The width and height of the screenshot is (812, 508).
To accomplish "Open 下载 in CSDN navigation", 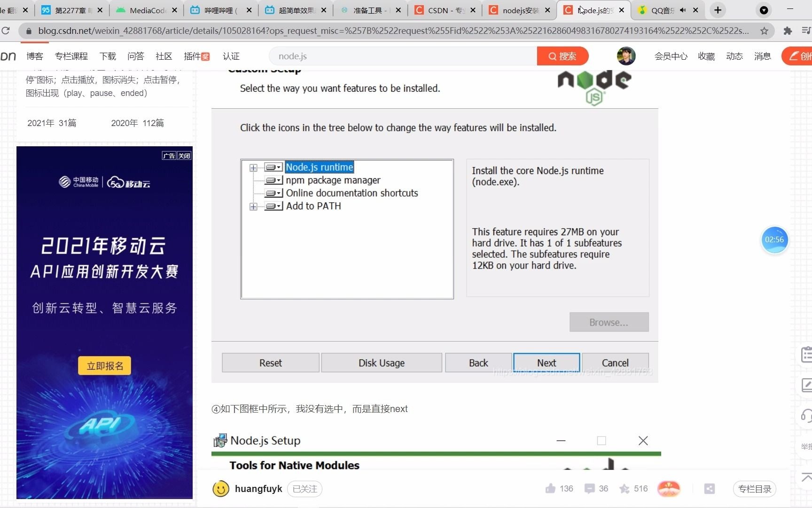I will tap(108, 56).
